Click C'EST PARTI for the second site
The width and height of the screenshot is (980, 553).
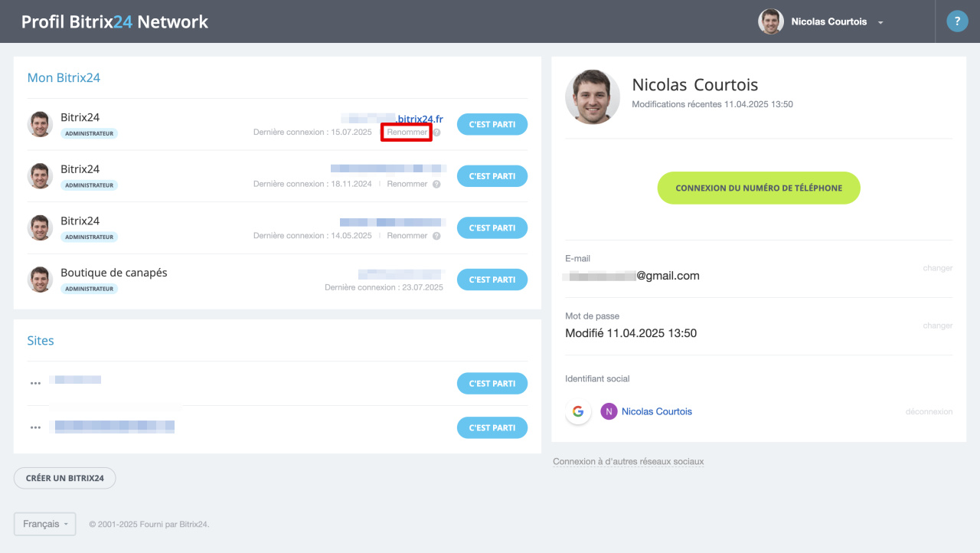click(x=492, y=427)
